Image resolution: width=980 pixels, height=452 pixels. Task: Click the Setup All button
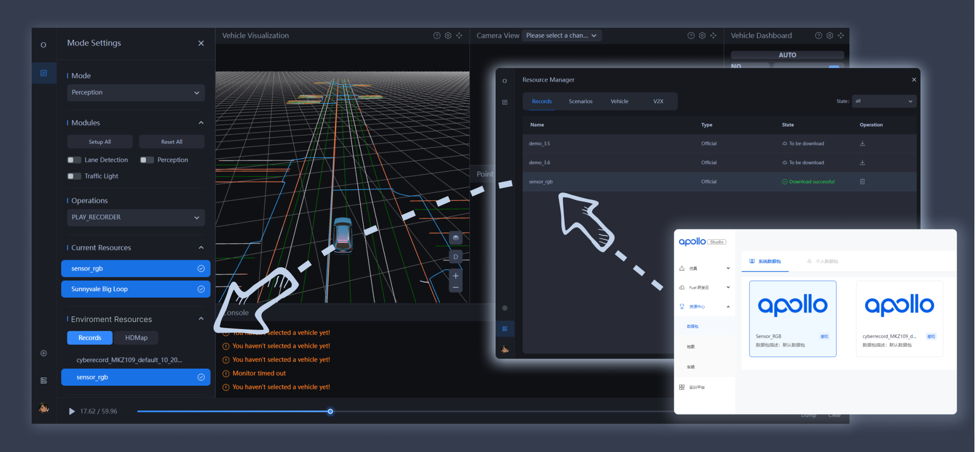point(100,142)
